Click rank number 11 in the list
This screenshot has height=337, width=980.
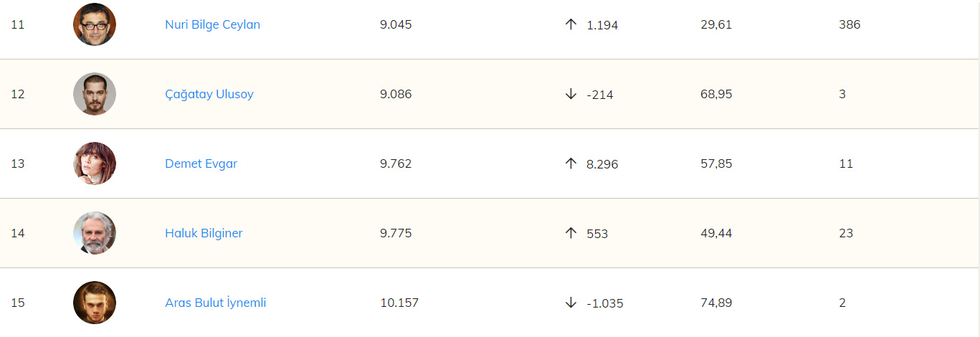(18, 24)
